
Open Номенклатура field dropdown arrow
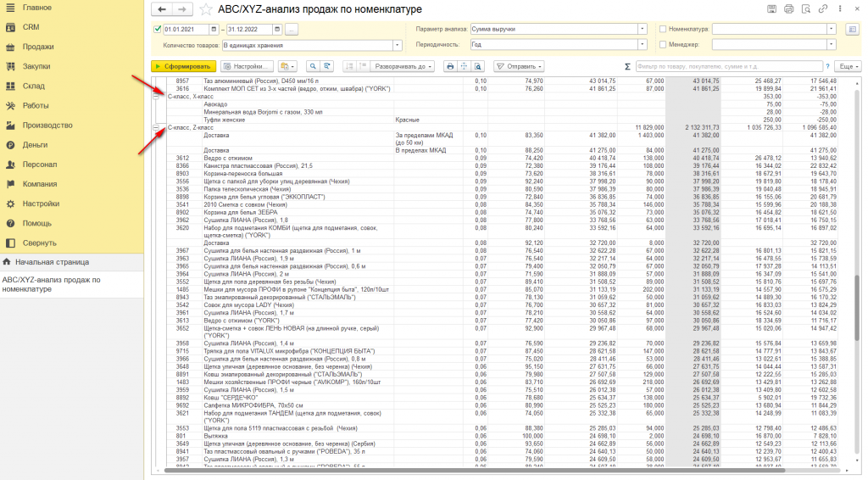[x=831, y=30]
